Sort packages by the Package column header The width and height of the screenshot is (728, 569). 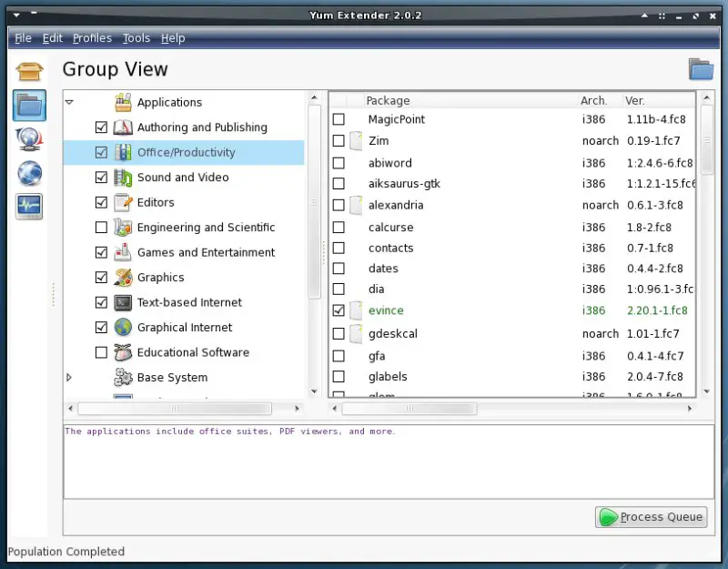tap(464, 101)
